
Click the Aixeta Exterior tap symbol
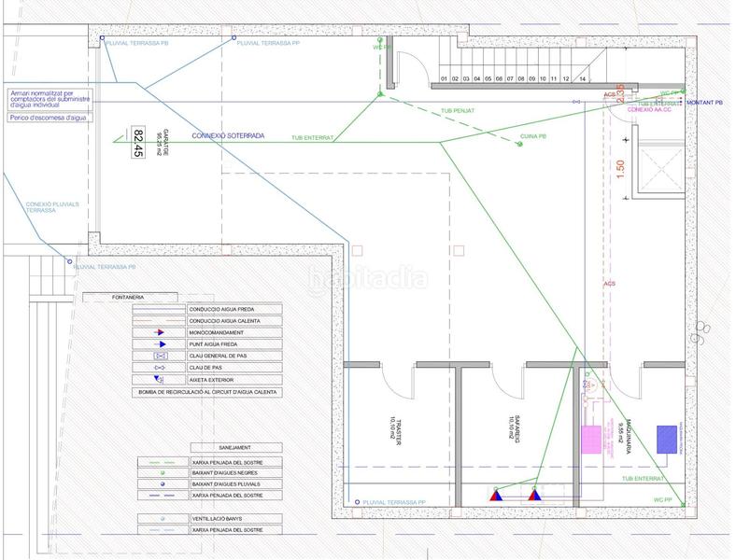[x=159, y=380]
